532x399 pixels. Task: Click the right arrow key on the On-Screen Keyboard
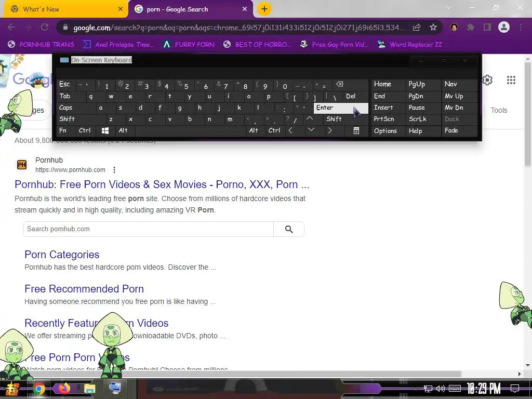[330, 130]
